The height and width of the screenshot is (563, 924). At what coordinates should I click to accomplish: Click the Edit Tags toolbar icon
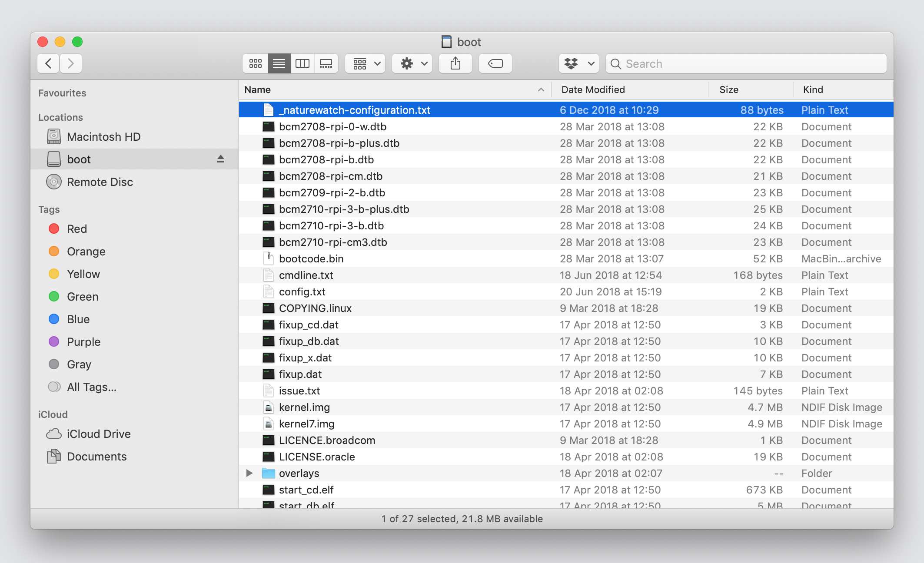(495, 64)
